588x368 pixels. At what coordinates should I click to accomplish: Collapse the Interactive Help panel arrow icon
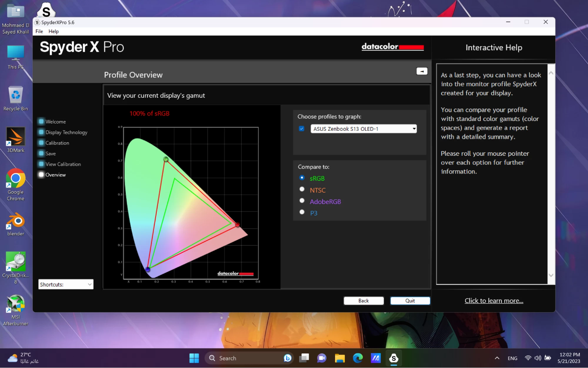(x=422, y=71)
